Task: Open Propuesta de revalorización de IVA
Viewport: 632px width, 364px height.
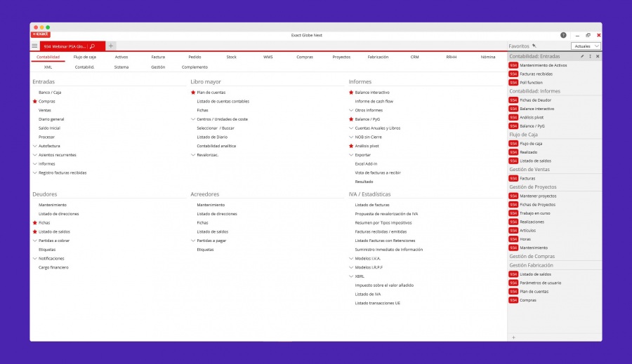Action: click(x=386, y=214)
